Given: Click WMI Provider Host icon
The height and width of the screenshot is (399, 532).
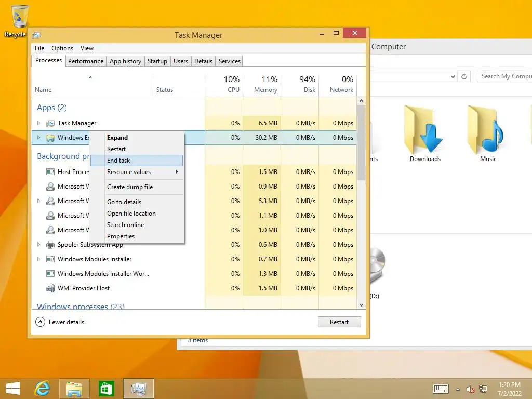Looking at the screenshot, I should [x=50, y=288].
